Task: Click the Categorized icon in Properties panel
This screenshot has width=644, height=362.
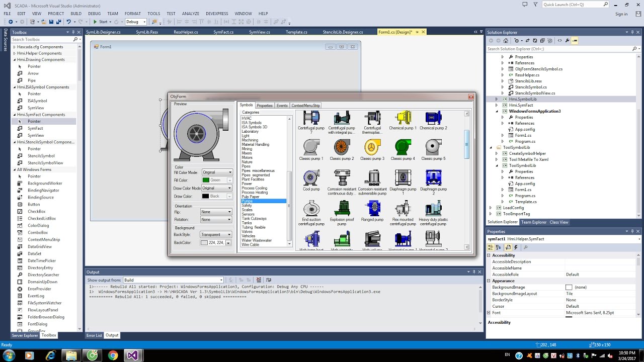Action: coord(491,247)
